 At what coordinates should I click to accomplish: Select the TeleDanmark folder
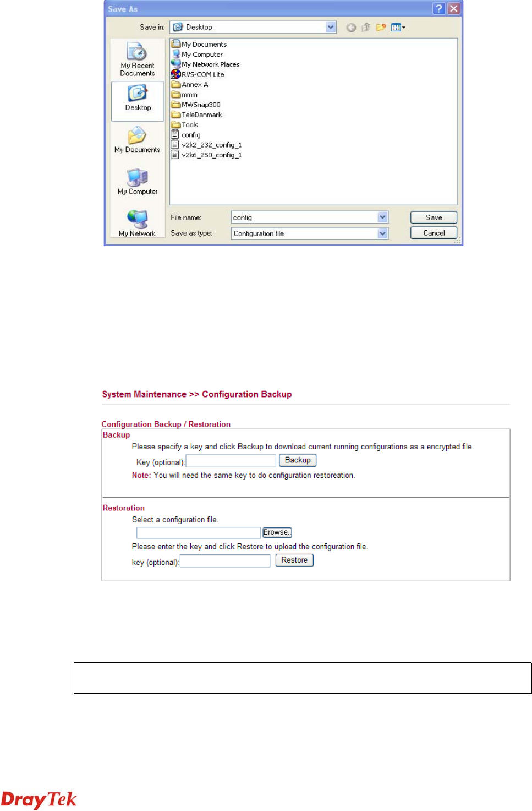[x=197, y=115]
